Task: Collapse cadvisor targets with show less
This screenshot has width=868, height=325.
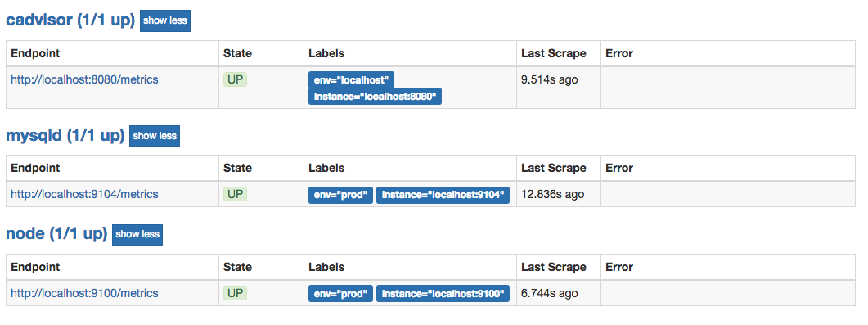Action: pos(165,20)
